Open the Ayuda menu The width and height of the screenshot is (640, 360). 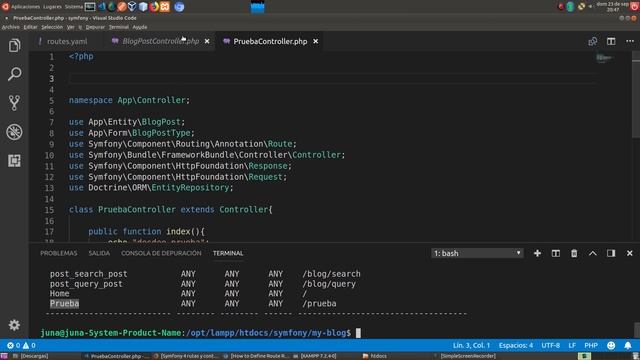click(x=140, y=27)
